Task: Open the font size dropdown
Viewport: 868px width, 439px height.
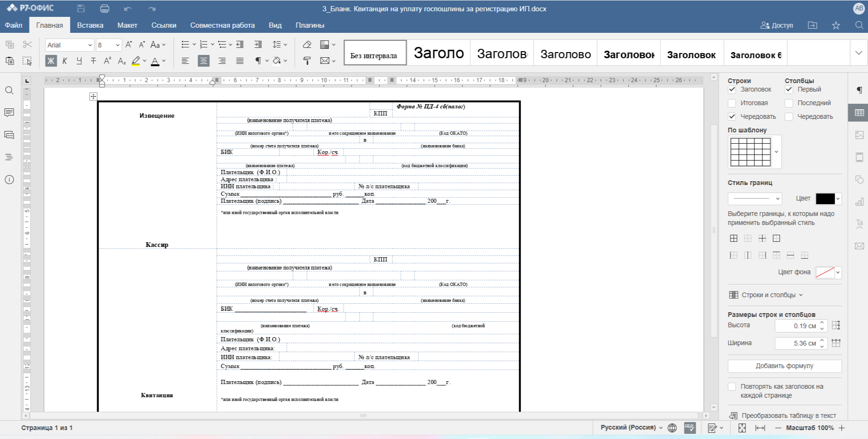Action: point(117,45)
